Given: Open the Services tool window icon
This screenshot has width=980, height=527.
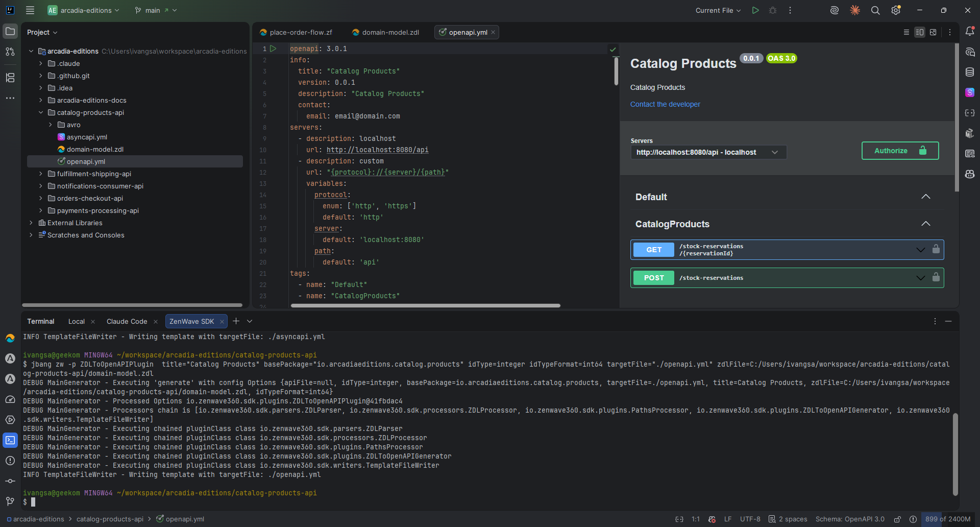Looking at the screenshot, I should pyautogui.click(x=10, y=420).
